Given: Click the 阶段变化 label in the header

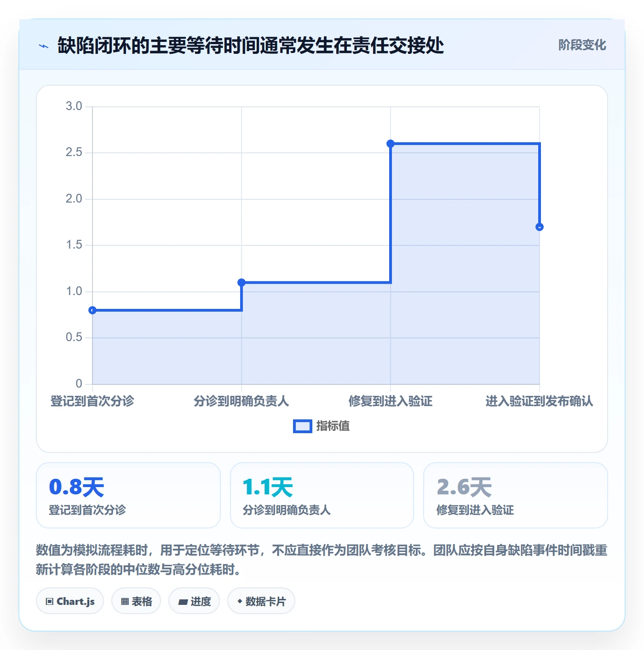Looking at the screenshot, I should (582, 45).
